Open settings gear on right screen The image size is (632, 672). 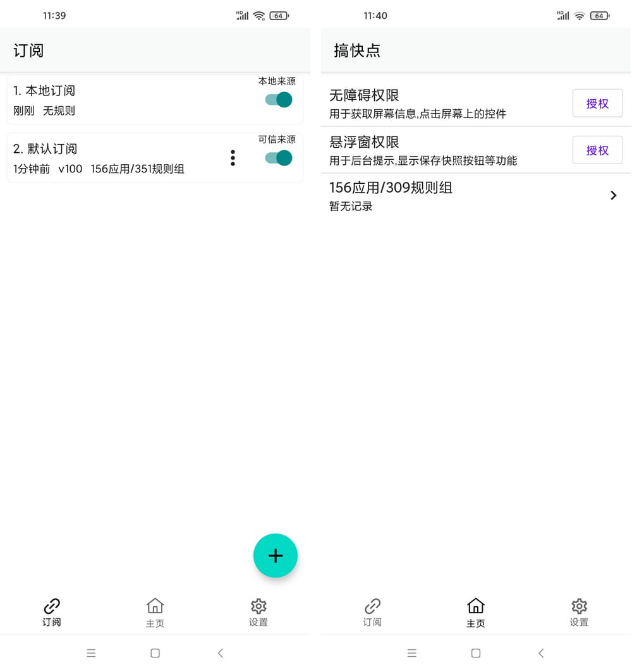(579, 611)
